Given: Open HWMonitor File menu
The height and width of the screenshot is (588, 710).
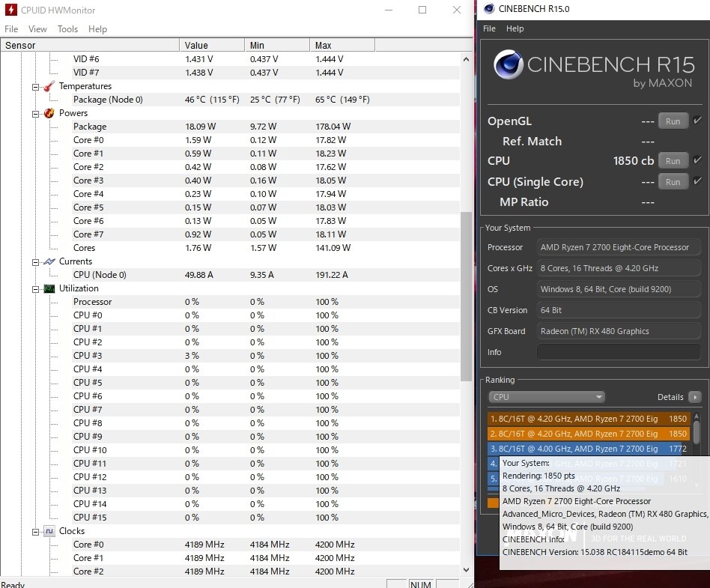Looking at the screenshot, I should 11,29.
